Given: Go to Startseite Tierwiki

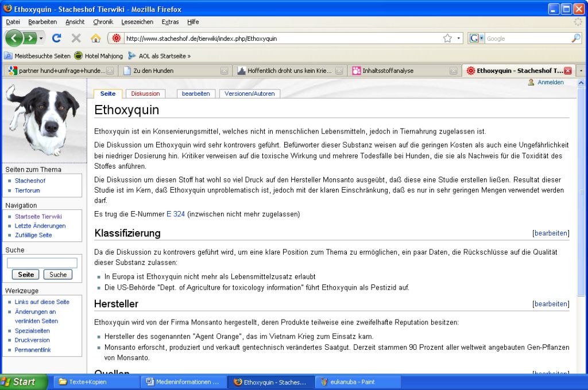Looking at the screenshot, I should tap(38, 216).
